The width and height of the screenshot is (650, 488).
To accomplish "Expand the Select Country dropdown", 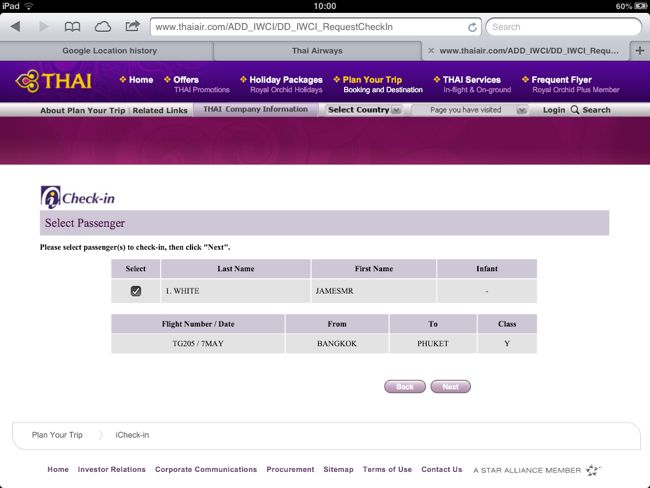I will [364, 110].
